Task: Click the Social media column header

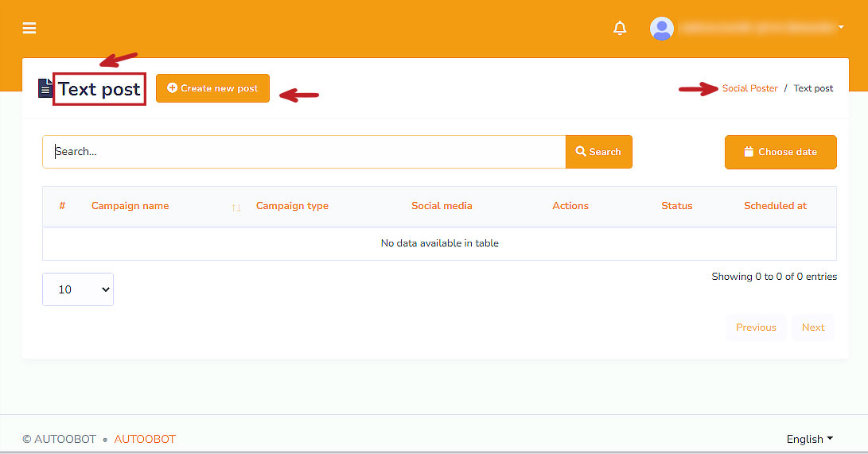Action: [x=442, y=206]
